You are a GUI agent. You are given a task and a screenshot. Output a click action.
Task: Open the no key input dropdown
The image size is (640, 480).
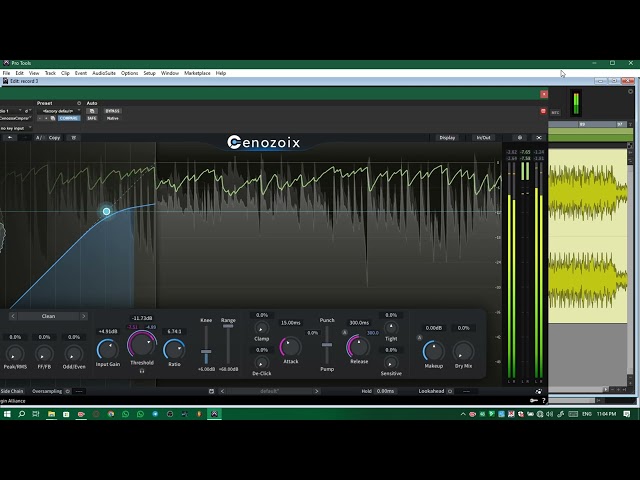(15, 128)
